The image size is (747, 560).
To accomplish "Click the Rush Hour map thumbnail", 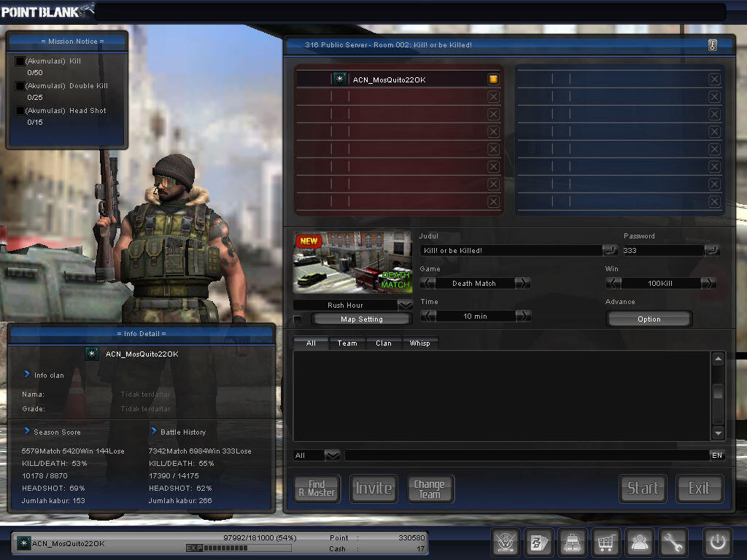I will [352, 262].
